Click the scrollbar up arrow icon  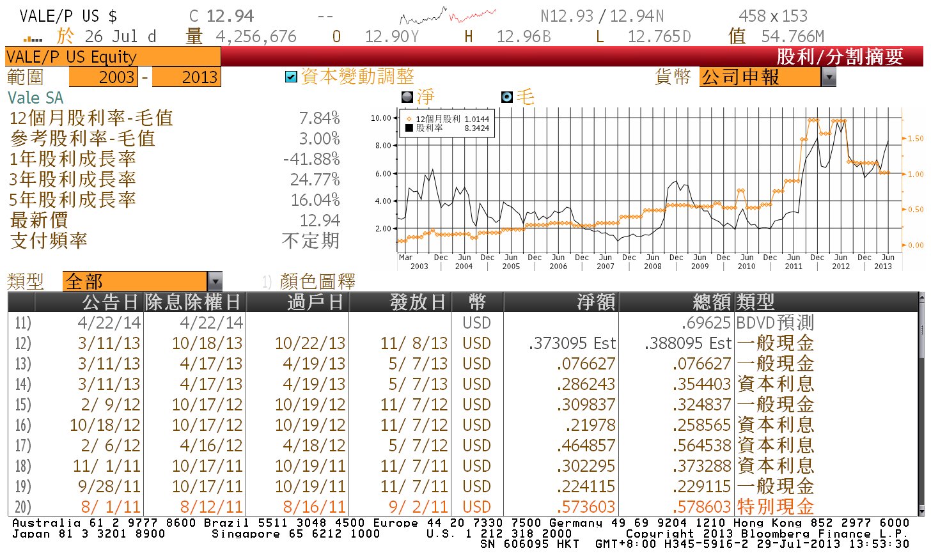click(x=921, y=298)
